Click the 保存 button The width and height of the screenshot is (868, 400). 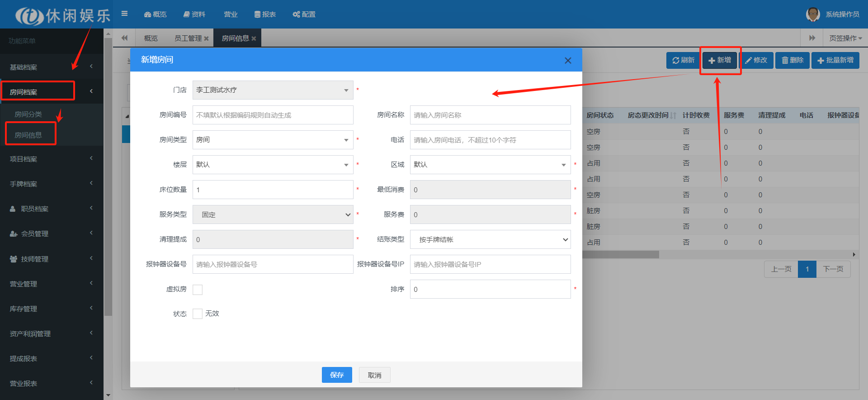pyautogui.click(x=336, y=375)
